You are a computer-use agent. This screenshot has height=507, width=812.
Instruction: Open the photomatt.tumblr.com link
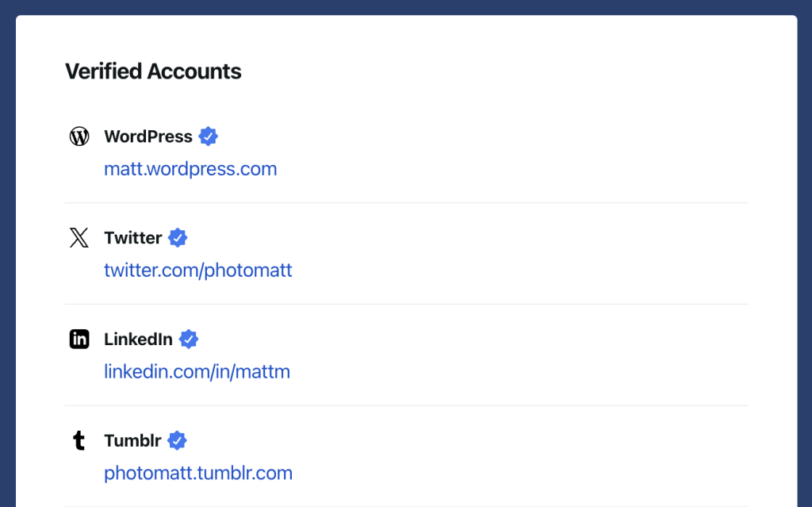pyautogui.click(x=198, y=474)
